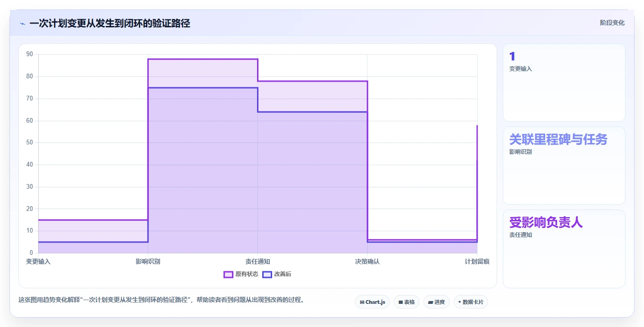Click the chart description text below the chart
644x327 pixels.
coord(162,300)
